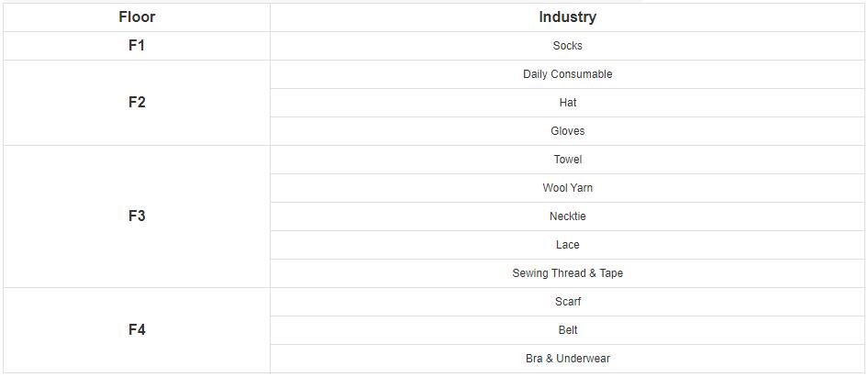The width and height of the screenshot is (868, 377).
Task: Choose the Hat industry row
Action: point(567,103)
